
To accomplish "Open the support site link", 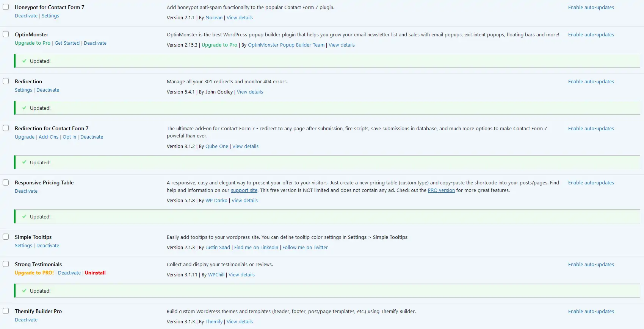I will point(244,190).
